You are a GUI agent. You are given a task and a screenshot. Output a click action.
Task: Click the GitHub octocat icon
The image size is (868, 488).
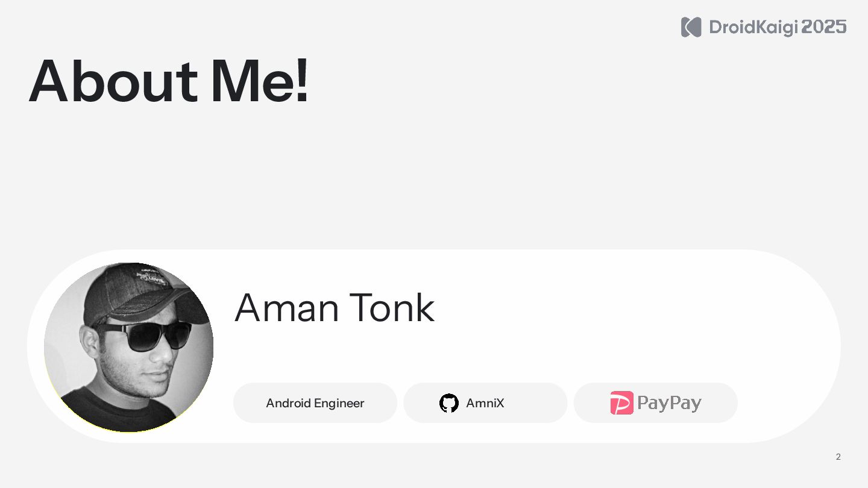click(449, 403)
